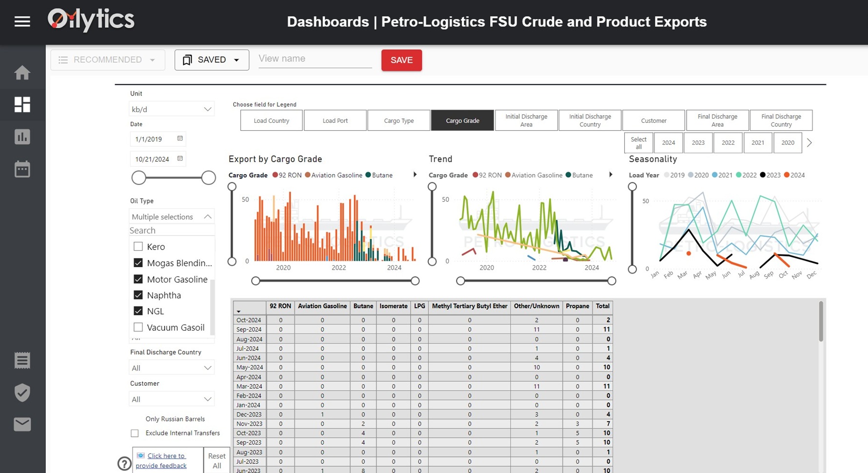Open the shield checkmark icon in sidebar
868x473 pixels.
coord(22,393)
